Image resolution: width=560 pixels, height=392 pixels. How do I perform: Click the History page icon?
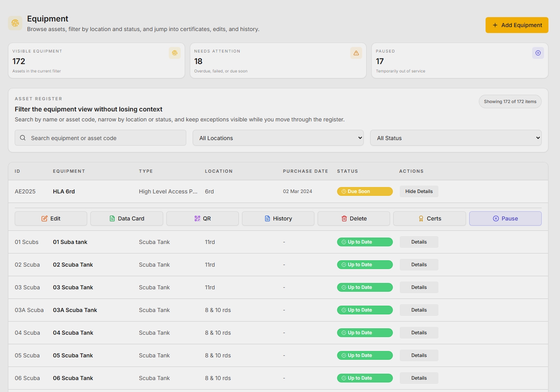point(267,218)
